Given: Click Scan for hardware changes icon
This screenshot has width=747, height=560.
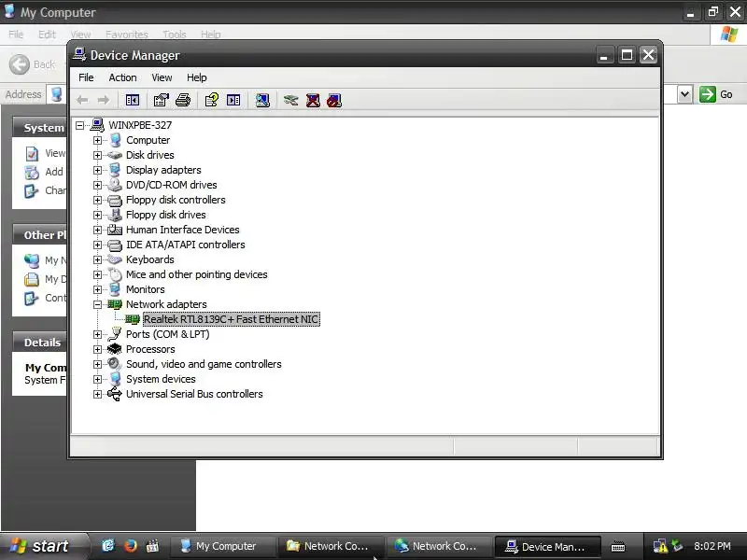Looking at the screenshot, I should (262, 100).
